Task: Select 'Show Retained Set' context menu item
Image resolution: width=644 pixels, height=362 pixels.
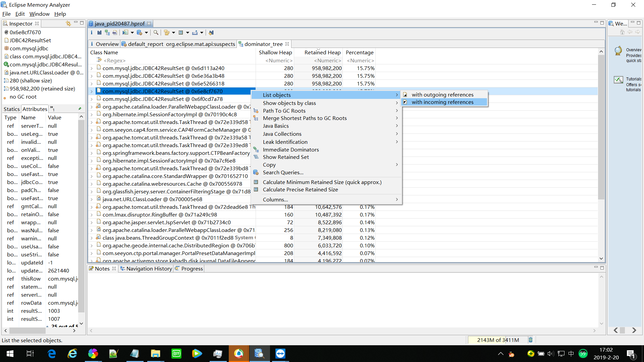Action: point(286,157)
